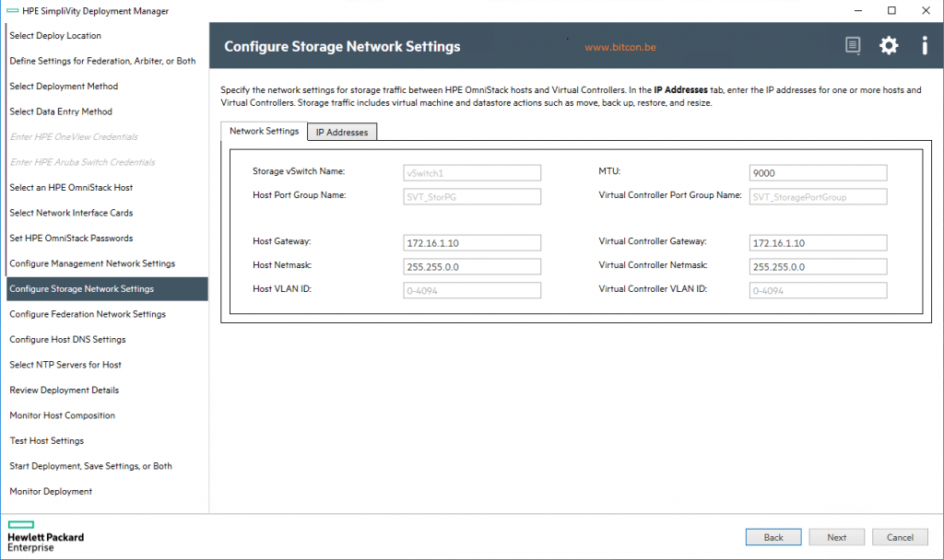Click the Host Netmask field

472,266
